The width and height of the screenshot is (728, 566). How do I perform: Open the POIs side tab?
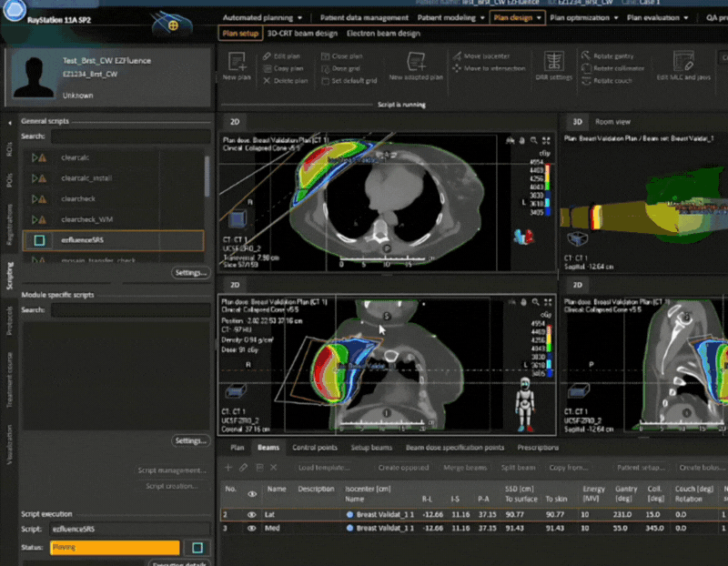coord(10,180)
